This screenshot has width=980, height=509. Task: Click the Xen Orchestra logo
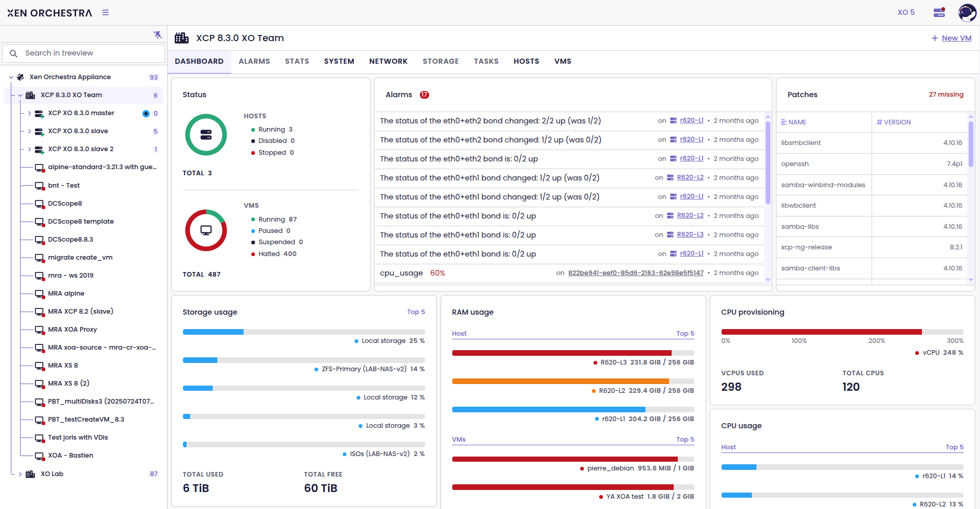point(49,13)
